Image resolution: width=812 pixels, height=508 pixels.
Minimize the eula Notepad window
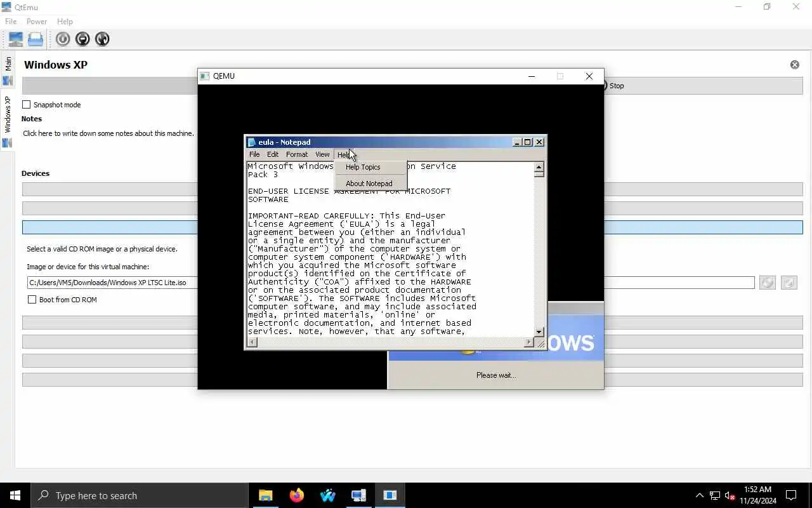pos(517,142)
